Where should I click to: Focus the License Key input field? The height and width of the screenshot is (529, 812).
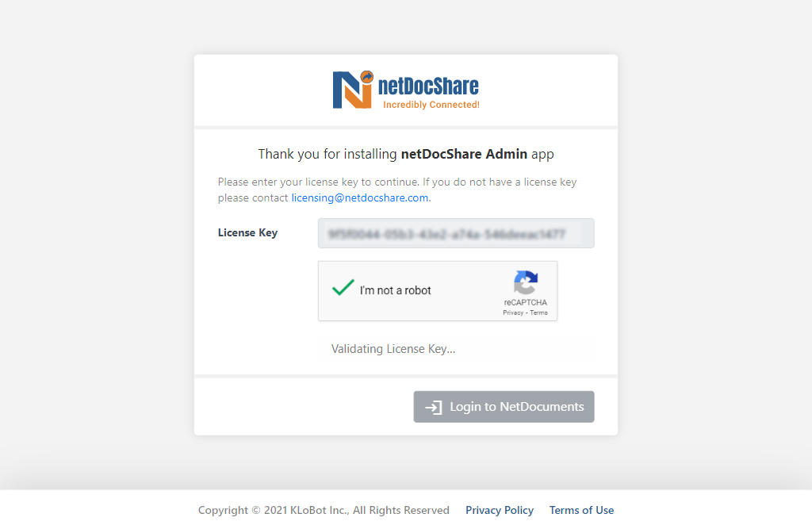pos(456,233)
